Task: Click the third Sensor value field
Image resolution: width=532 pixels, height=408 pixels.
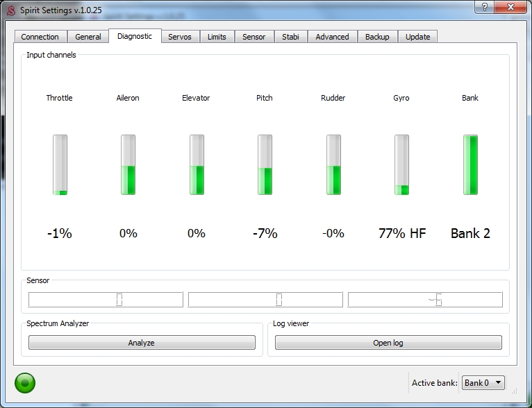Action: tap(424, 300)
